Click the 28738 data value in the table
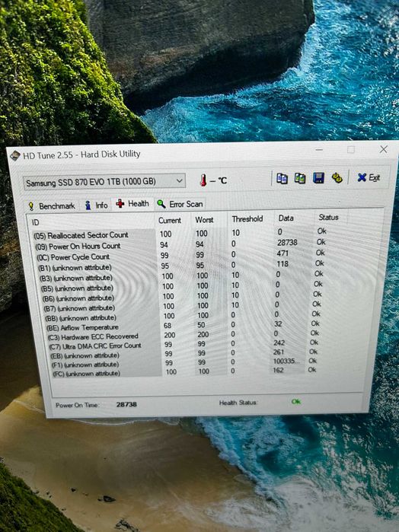Viewport: 399px width, 532px height. [x=287, y=243]
